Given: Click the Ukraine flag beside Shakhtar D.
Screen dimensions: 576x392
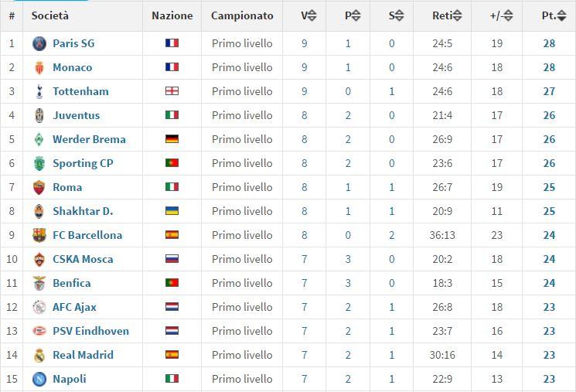Looking at the screenshot, I should pyautogui.click(x=172, y=211).
